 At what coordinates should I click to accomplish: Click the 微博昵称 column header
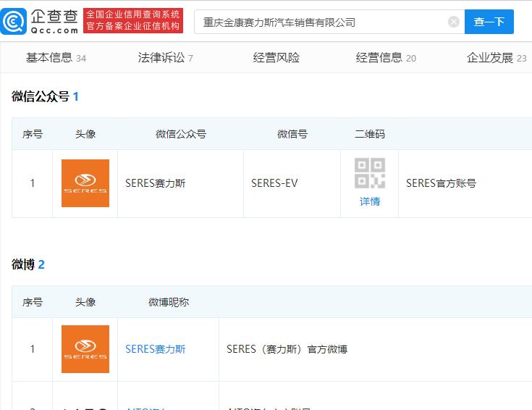pyautogui.click(x=169, y=302)
